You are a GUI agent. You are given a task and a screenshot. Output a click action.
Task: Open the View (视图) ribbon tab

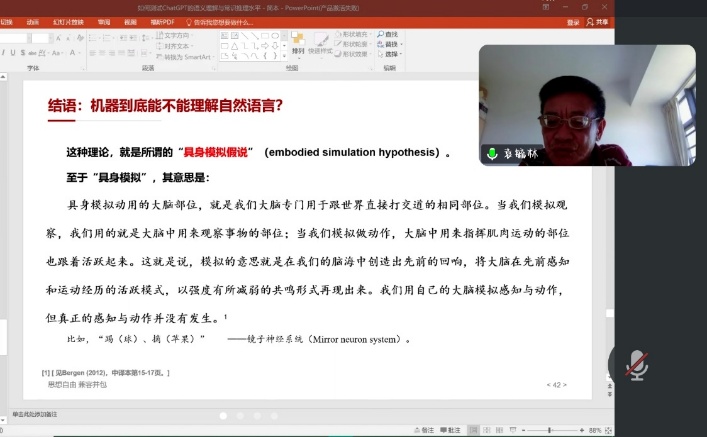pos(130,21)
